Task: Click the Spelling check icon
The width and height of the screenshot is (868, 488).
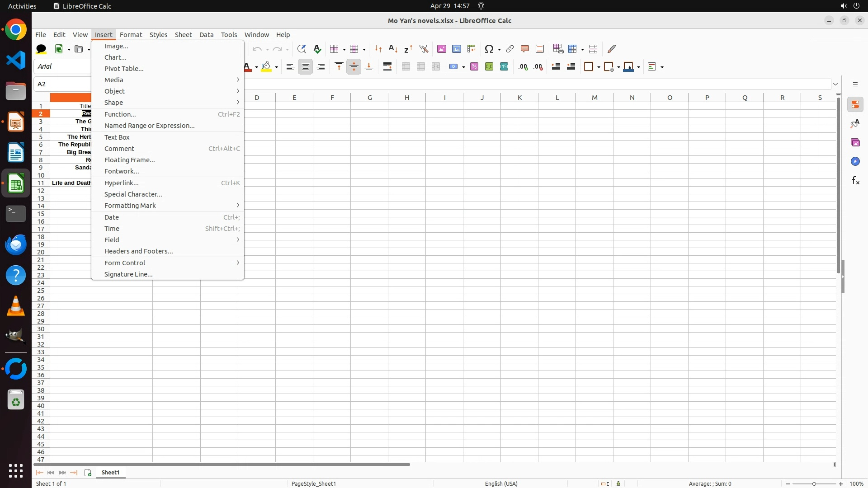Action: coord(317,49)
